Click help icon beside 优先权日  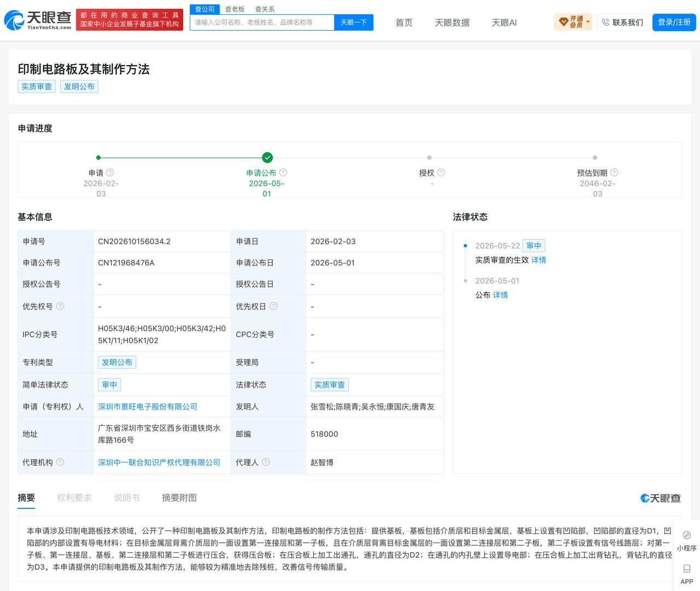[x=273, y=306]
